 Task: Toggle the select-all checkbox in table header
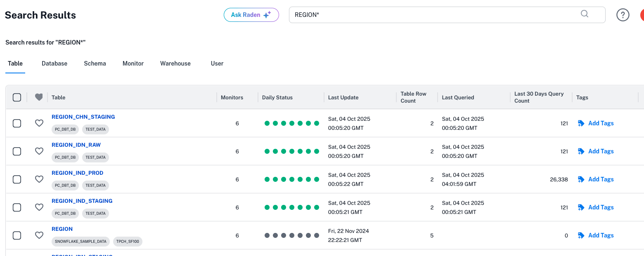tap(17, 97)
